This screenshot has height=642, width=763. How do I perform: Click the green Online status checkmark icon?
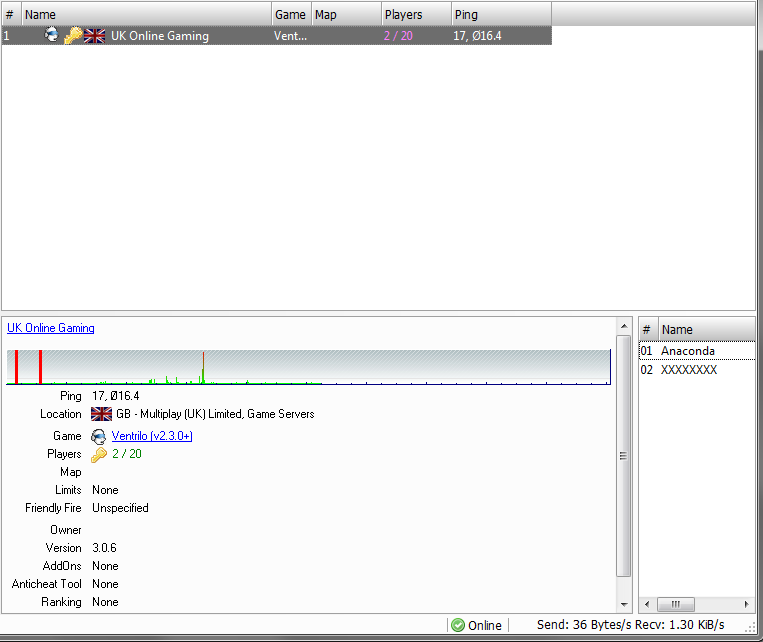458,625
